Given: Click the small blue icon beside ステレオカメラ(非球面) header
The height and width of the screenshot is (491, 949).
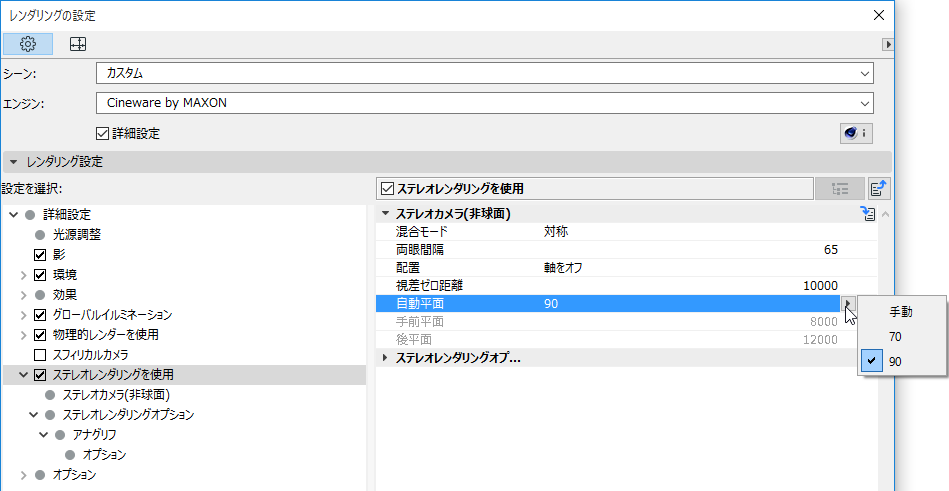Looking at the screenshot, I should [868, 214].
